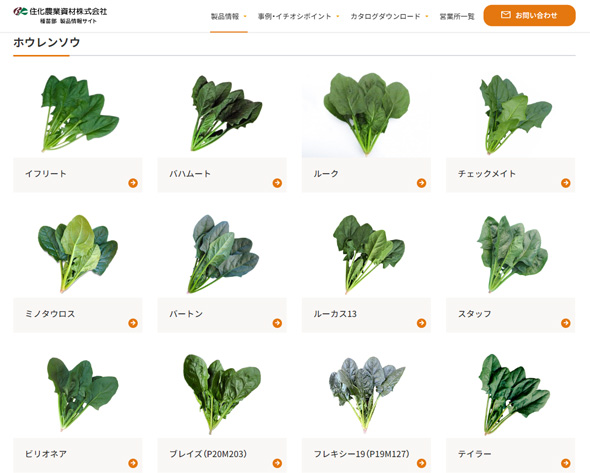
Task: Open the テイラー spinach photo
Action: click(511, 394)
